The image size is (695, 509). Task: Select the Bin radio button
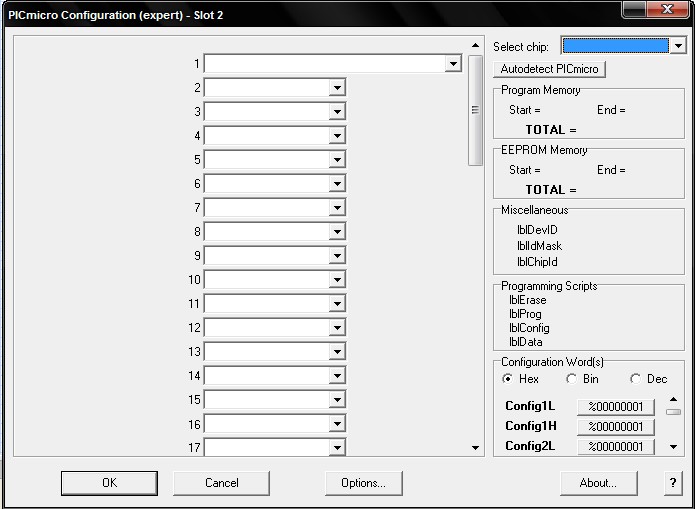pyautogui.click(x=571, y=379)
